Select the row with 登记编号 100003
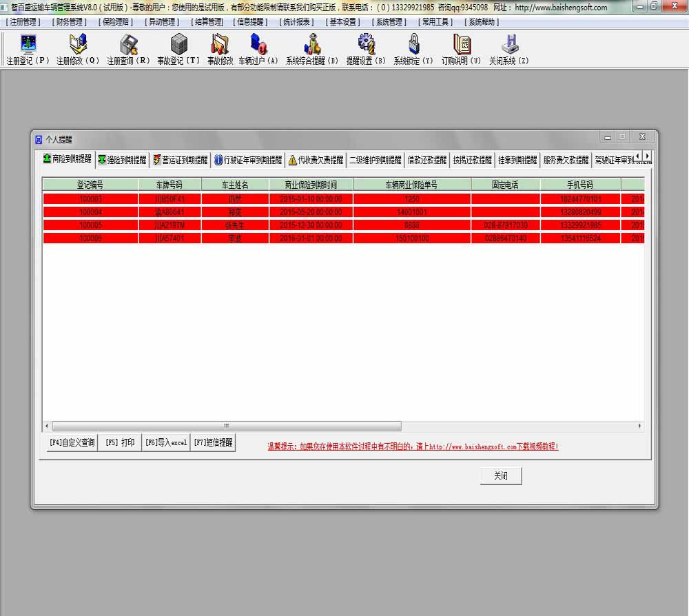Screen dimensions: 689x616 tap(344, 199)
